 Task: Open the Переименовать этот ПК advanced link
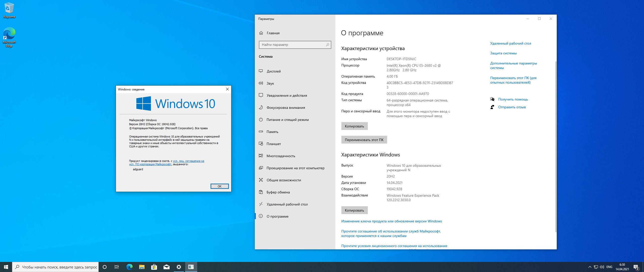pyautogui.click(x=513, y=80)
